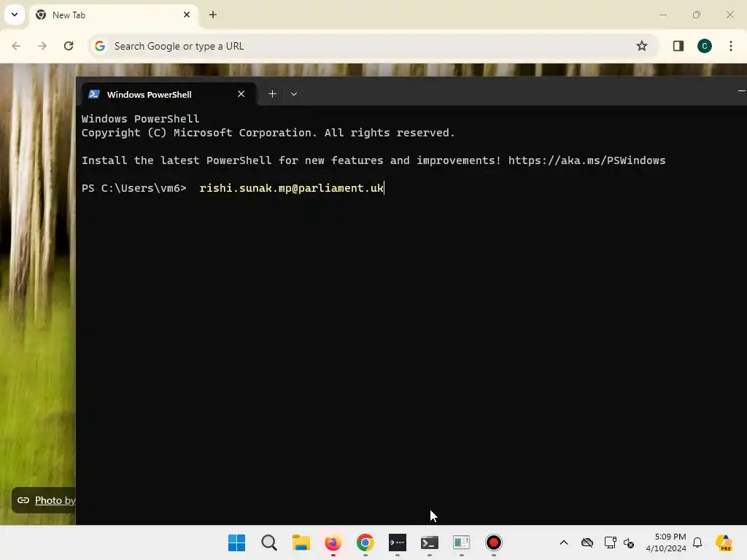
Task: Reload the Chrome page
Action: (69, 46)
